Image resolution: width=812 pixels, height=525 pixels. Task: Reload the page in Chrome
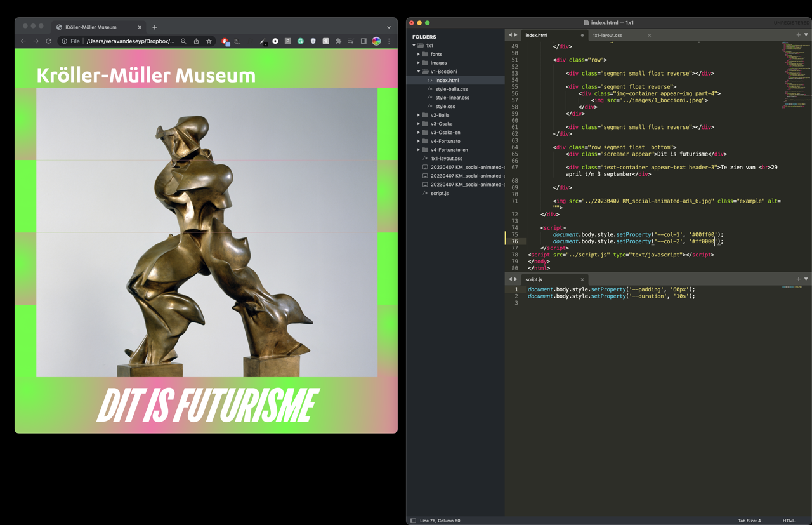click(x=48, y=41)
